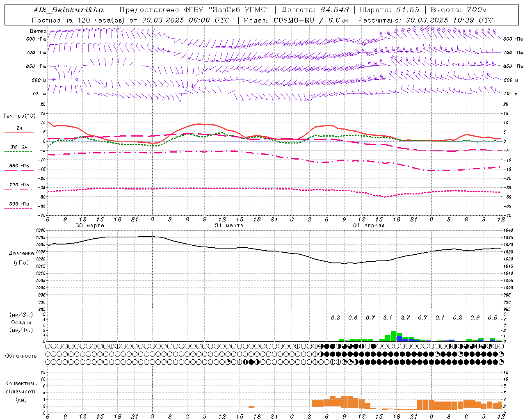This screenshot has height=420, width=525.
Task: Click the tallest green bar in the precipitation chart
Action: (x=394, y=336)
